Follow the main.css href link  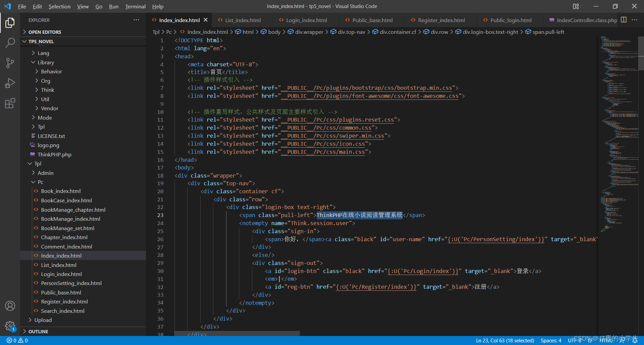323,152
